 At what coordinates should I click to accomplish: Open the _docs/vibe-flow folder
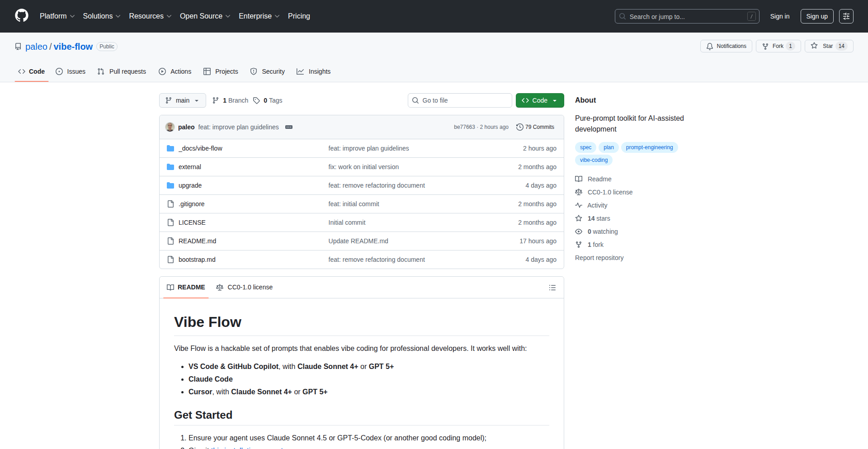(x=200, y=148)
